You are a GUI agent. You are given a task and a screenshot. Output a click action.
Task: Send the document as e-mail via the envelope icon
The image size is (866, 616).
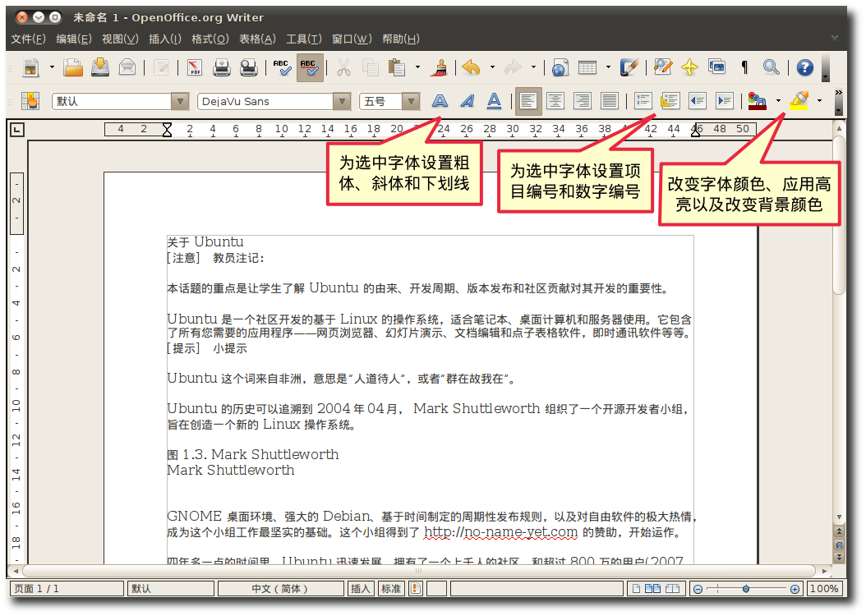127,68
